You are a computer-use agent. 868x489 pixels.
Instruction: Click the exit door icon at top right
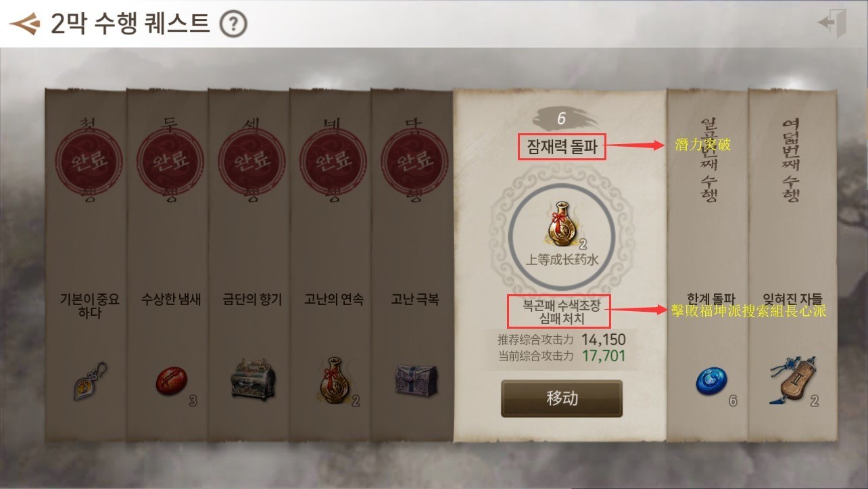click(832, 24)
